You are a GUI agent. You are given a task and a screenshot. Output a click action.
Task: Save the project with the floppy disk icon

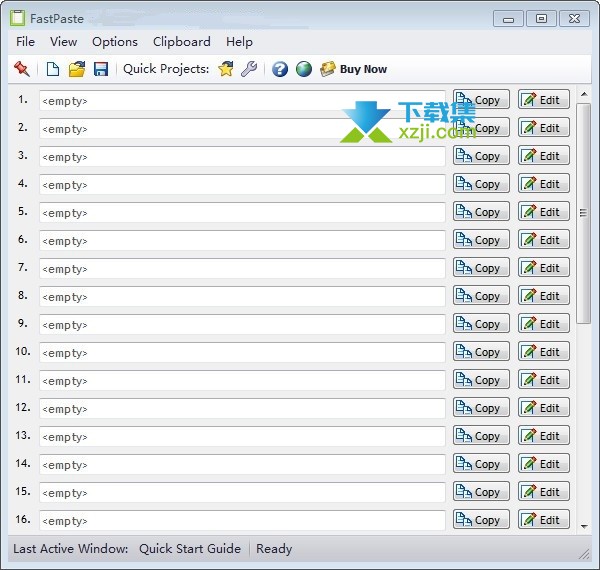coord(101,69)
